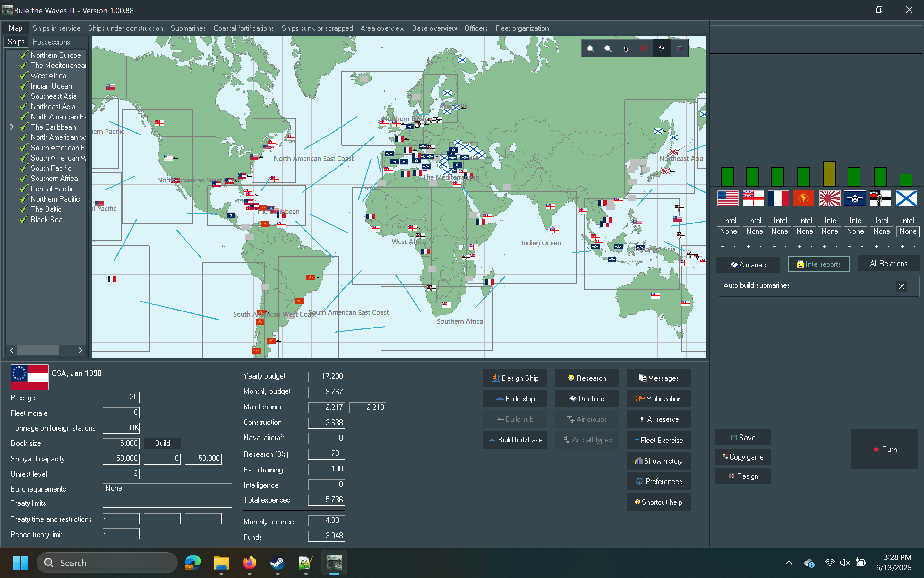The width and height of the screenshot is (924, 578).
Task: Increase intel on Germany with plus
Action: (876, 247)
